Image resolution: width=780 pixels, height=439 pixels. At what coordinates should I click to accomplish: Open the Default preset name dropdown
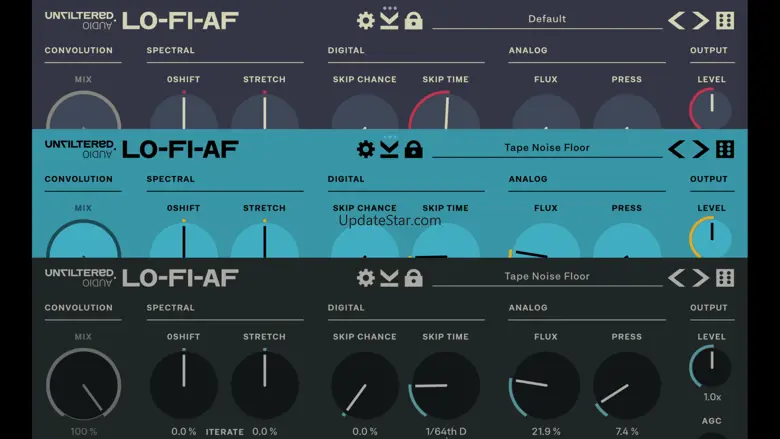tap(547, 19)
